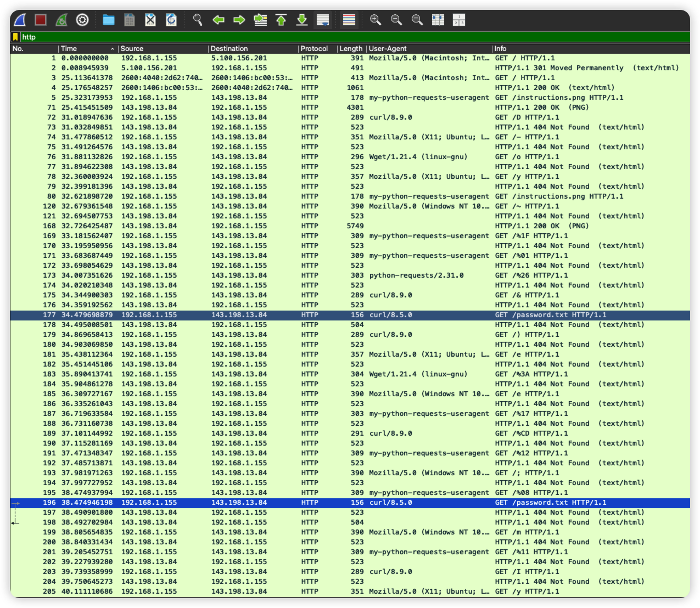The width and height of the screenshot is (700, 608).
Task: Toggle auto-scroll during live capture
Action: pos(323,20)
